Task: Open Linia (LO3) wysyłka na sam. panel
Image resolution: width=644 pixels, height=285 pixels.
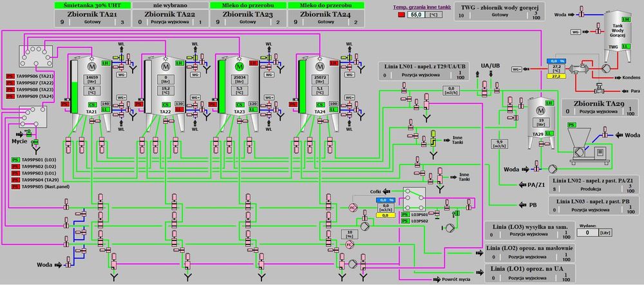Action: 529,231
